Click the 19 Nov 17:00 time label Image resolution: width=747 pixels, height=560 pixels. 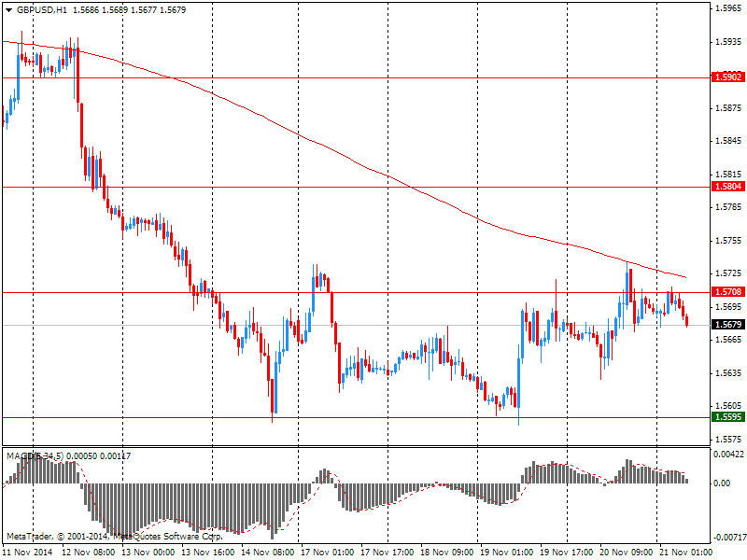point(567,553)
